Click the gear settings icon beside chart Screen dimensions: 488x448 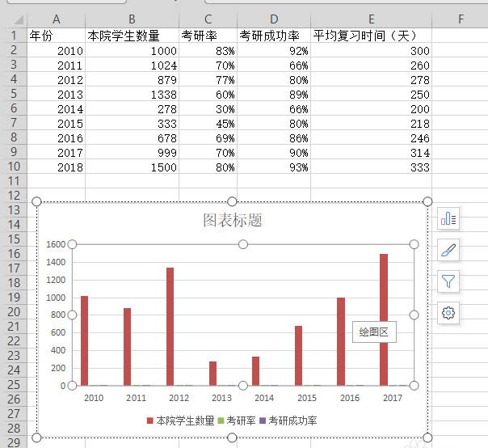(x=448, y=312)
